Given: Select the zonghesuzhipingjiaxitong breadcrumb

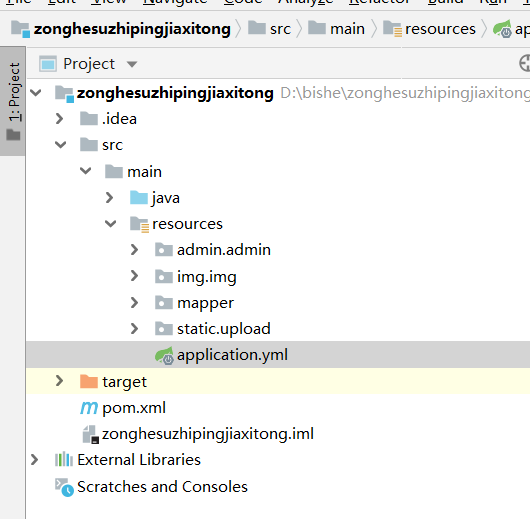Looking at the screenshot, I should (x=132, y=29).
